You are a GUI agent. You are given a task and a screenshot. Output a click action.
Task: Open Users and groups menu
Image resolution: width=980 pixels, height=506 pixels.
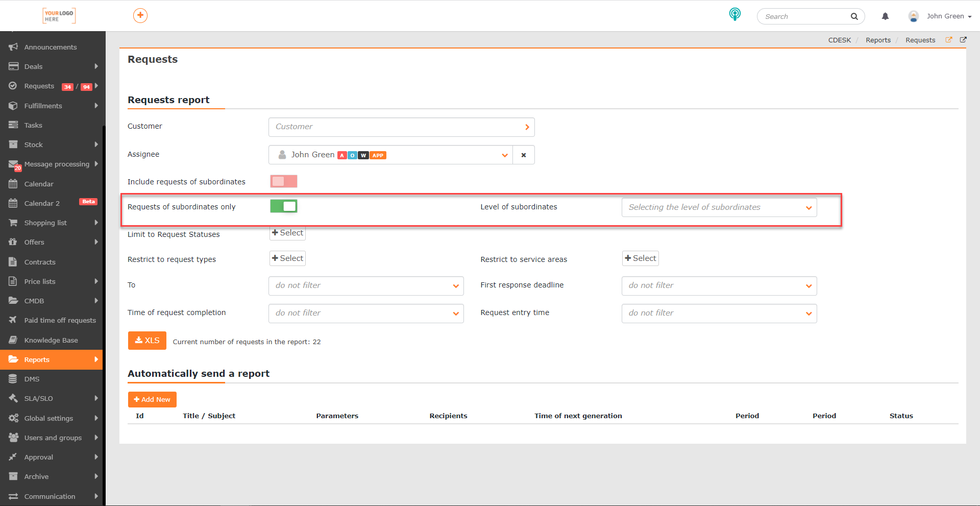pyautogui.click(x=53, y=438)
